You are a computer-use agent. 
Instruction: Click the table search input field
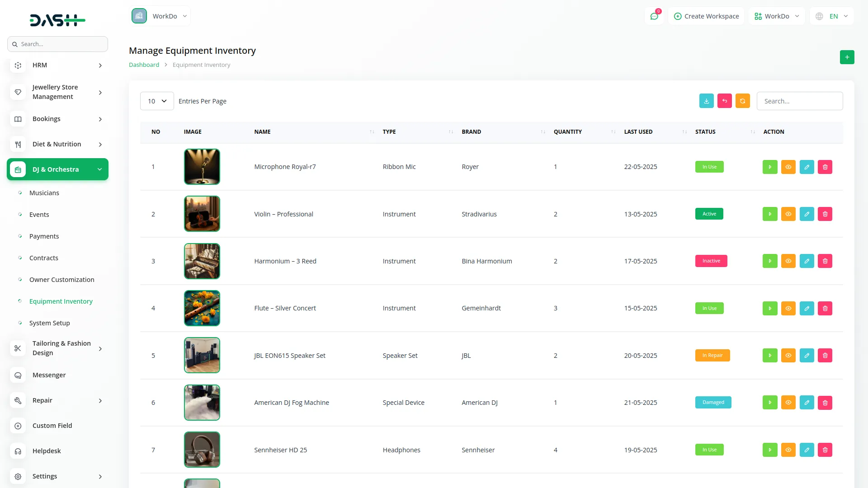tap(799, 101)
